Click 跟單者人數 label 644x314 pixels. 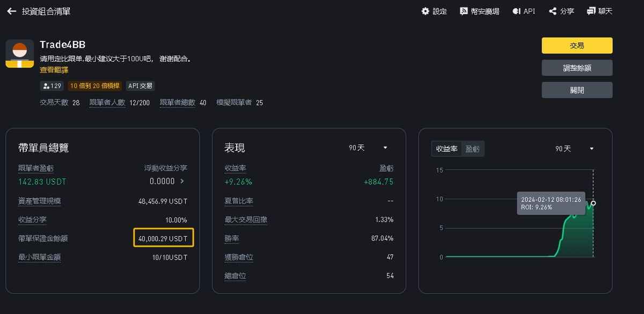pos(107,103)
